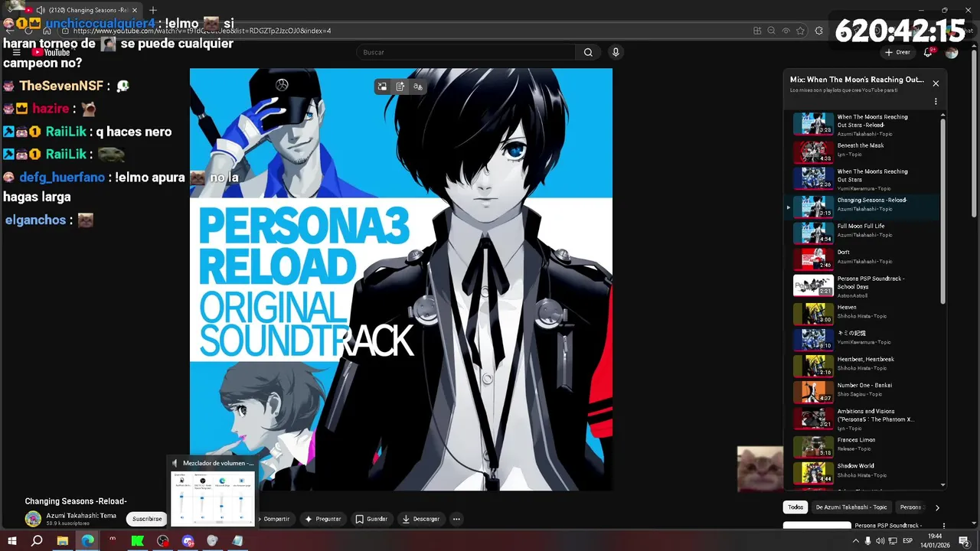Click the Descargar button

[x=421, y=519]
